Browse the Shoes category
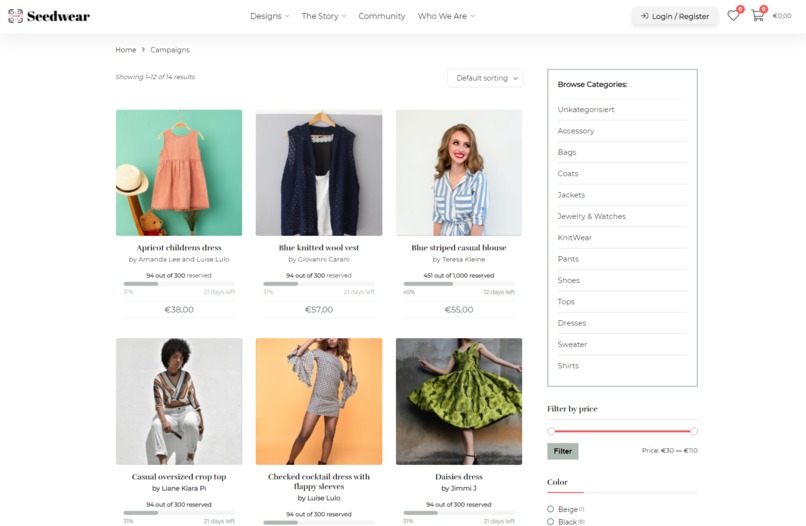Image resolution: width=806 pixels, height=526 pixels. (x=569, y=280)
